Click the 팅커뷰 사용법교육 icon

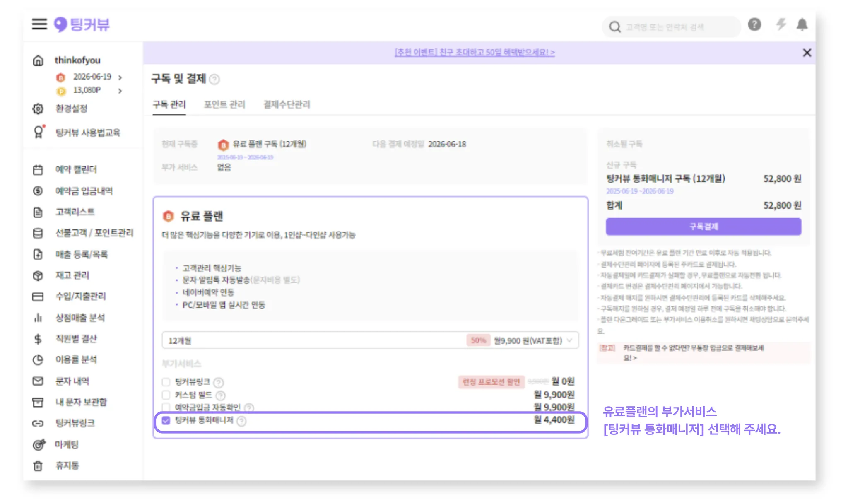(38, 132)
